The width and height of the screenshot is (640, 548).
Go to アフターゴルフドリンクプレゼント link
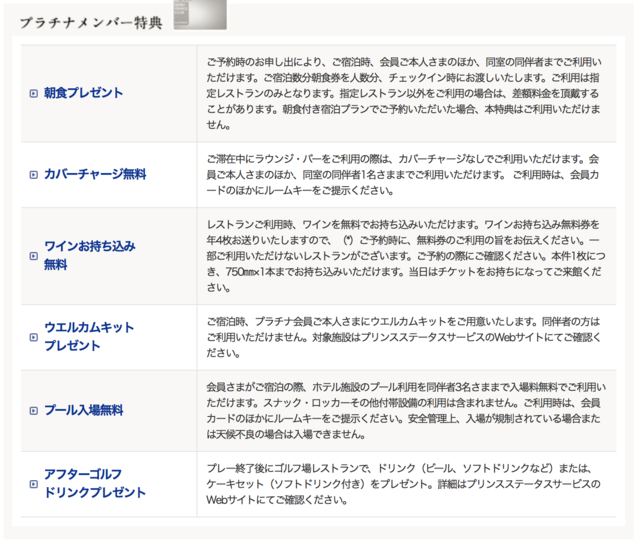click(x=95, y=484)
